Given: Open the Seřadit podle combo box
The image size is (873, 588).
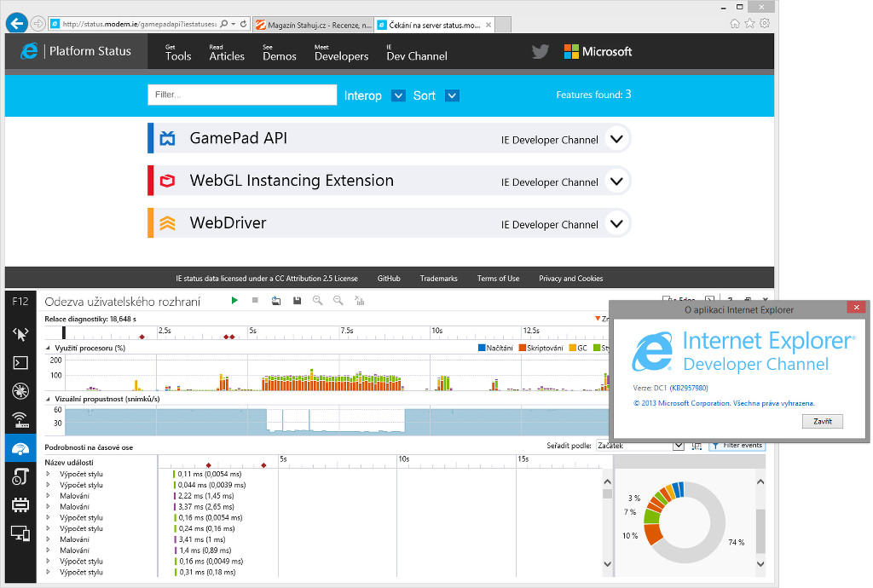Looking at the screenshot, I should [x=639, y=446].
